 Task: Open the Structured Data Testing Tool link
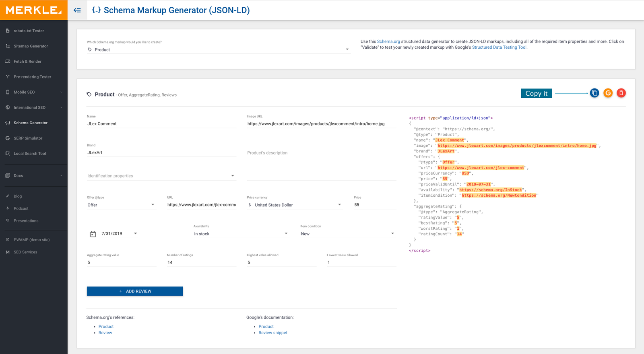(499, 47)
